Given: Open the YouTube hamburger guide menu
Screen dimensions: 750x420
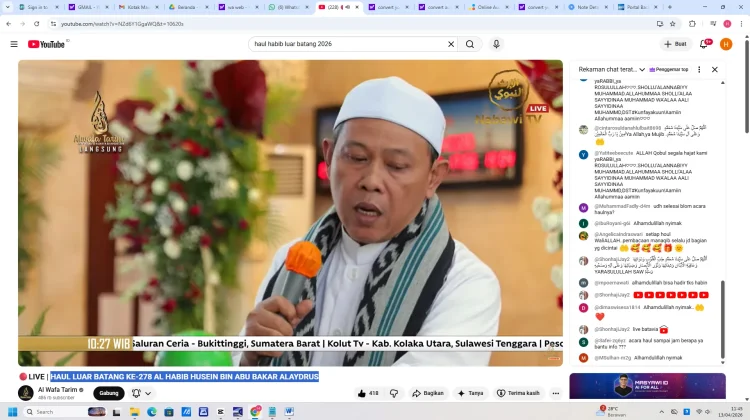Looking at the screenshot, I should (14, 44).
